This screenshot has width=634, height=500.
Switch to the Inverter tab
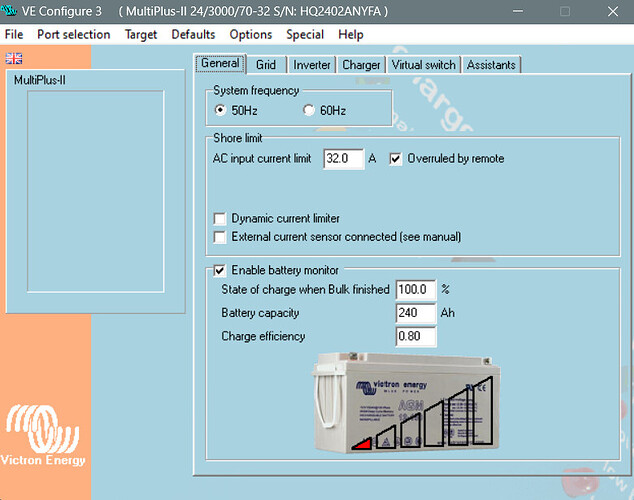tap(312, 65)
